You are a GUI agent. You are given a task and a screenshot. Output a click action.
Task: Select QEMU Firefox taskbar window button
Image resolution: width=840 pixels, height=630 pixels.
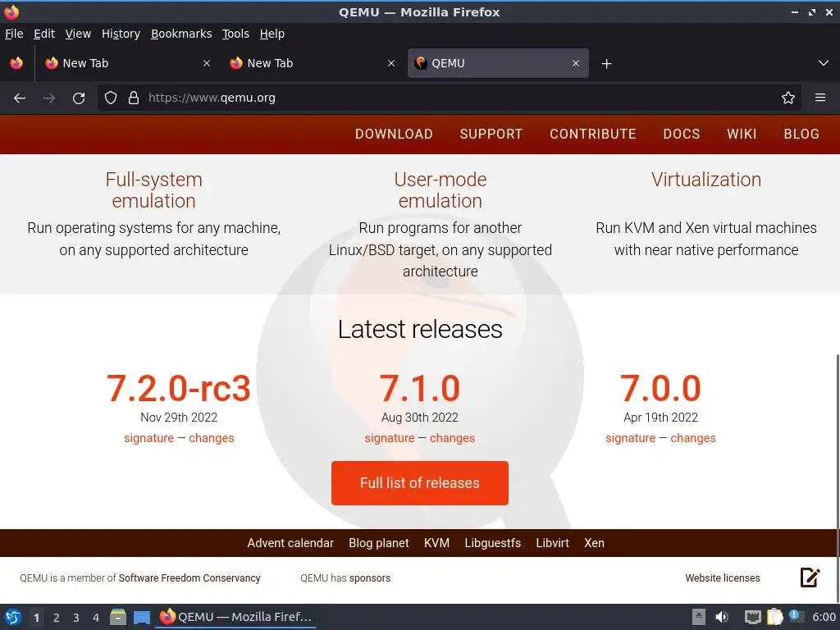pos(235,617)
